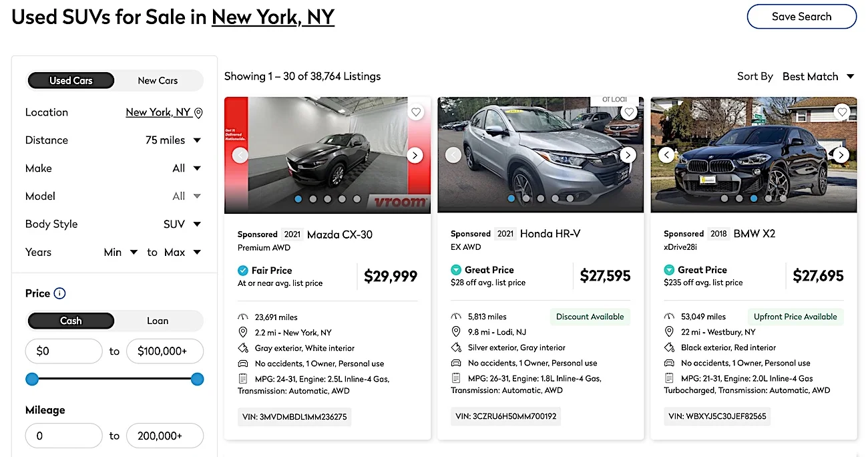Screen dimensions: 868x457
Task: Show previous photo of BMW X2
Action: point(666,155)
